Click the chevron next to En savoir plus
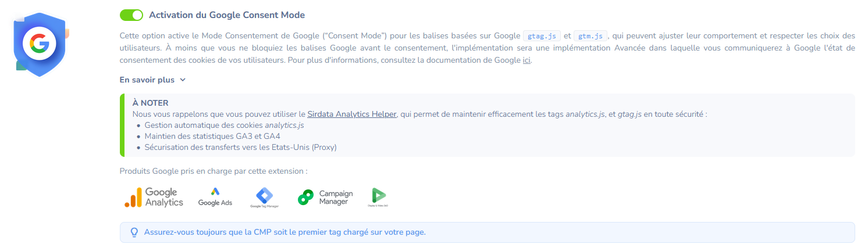 [183, 80]
